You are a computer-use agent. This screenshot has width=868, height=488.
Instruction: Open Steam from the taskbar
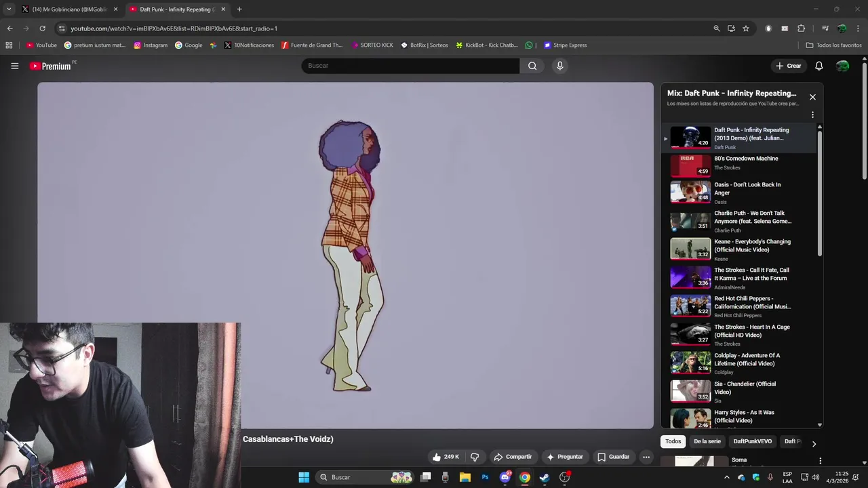click(544, 477)
